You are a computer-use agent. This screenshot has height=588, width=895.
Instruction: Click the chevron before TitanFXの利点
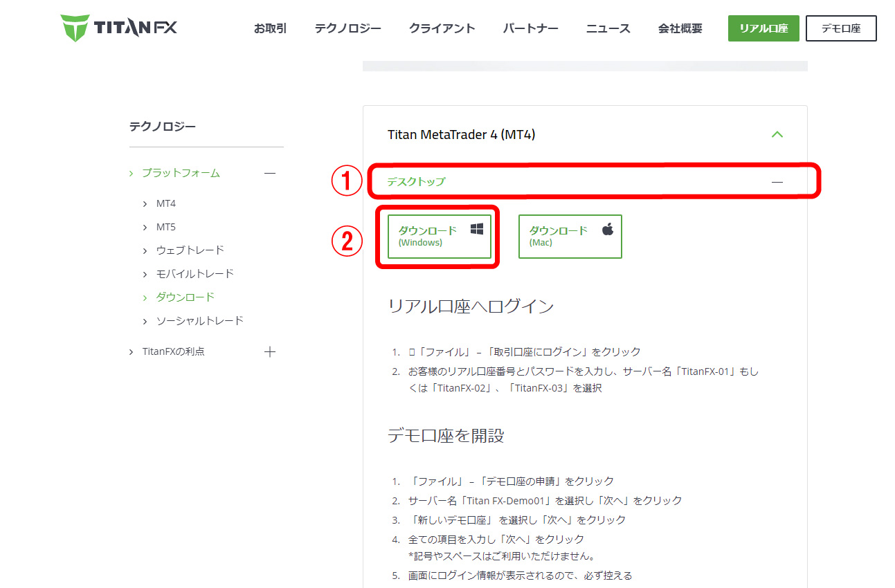coord(131,351)
